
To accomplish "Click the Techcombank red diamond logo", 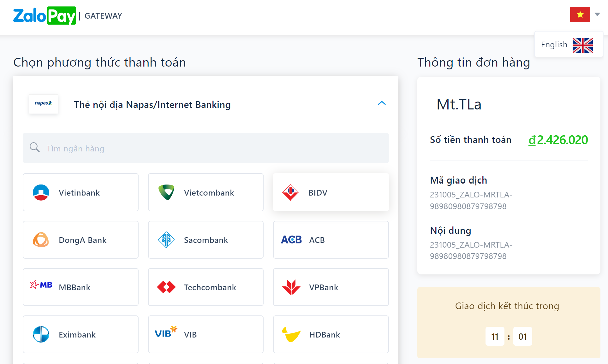I will tap(166, 287).
